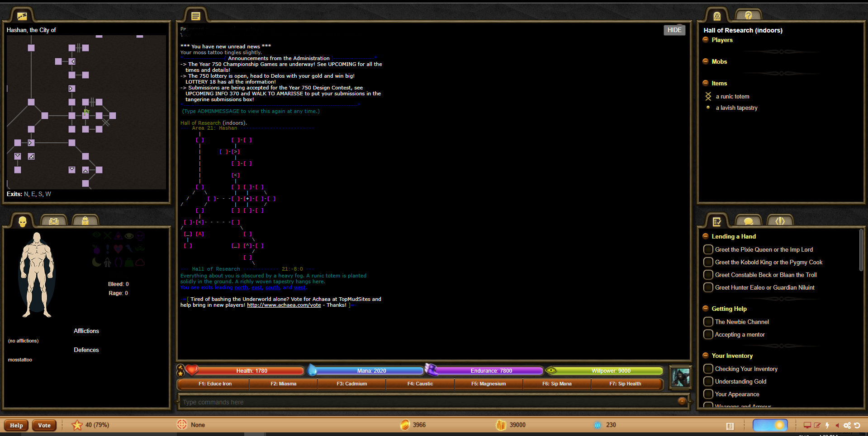Open the code brackets tab icon
The image size is (868, 436).
(780, 221)
